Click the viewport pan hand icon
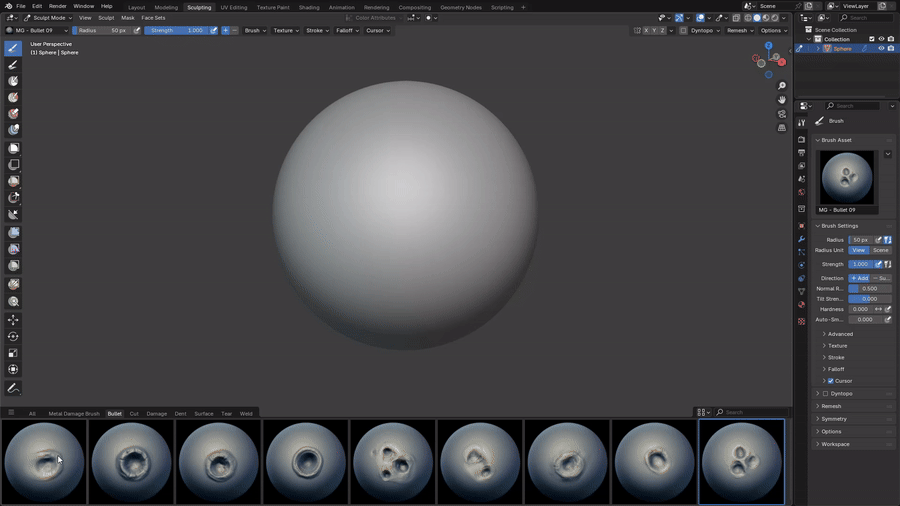The height and width of the screenshot is (506, 900). [782, 100]
